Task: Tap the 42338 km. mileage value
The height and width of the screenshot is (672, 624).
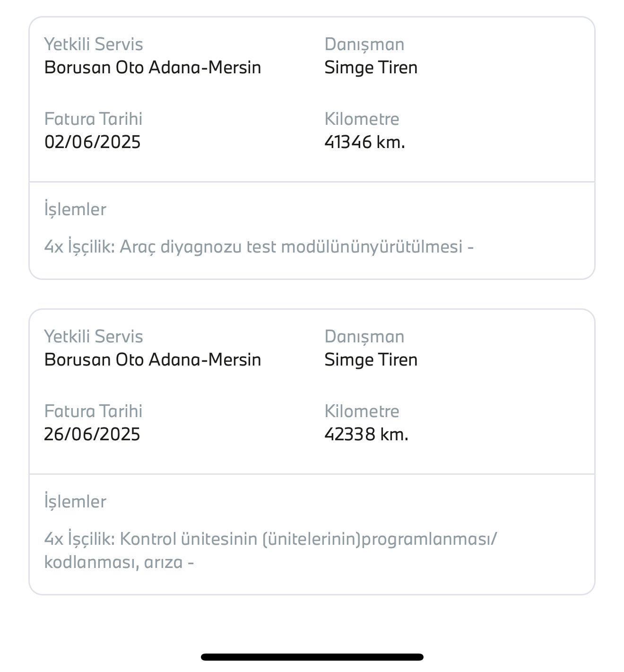Action: click(x=366, y=434)
